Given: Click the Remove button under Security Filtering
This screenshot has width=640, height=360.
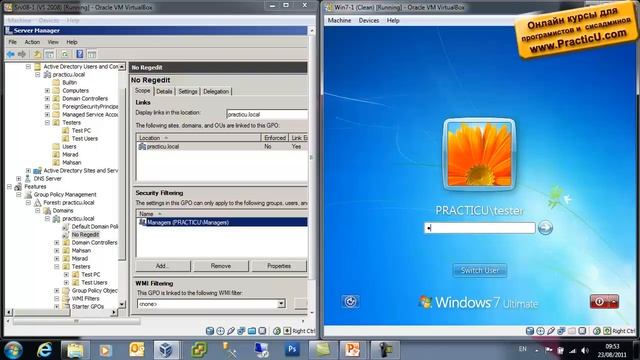Looking at the screenshot, I should (221, 266).
